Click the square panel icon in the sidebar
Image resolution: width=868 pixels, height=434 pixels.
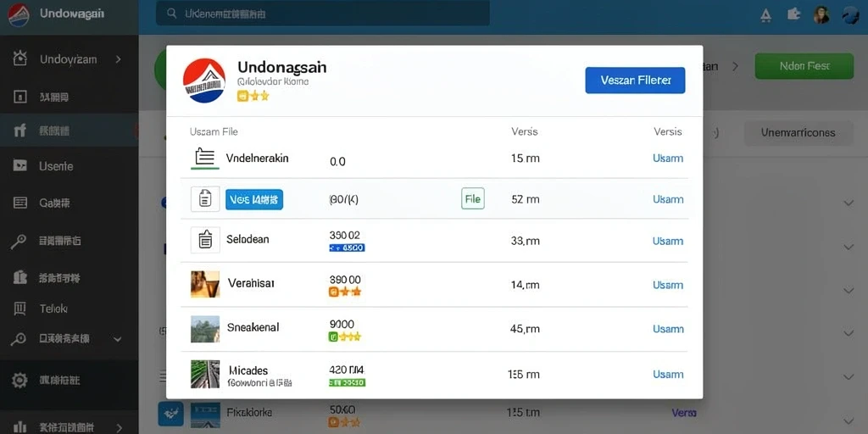pyautogui.click(x=20, y=97)
